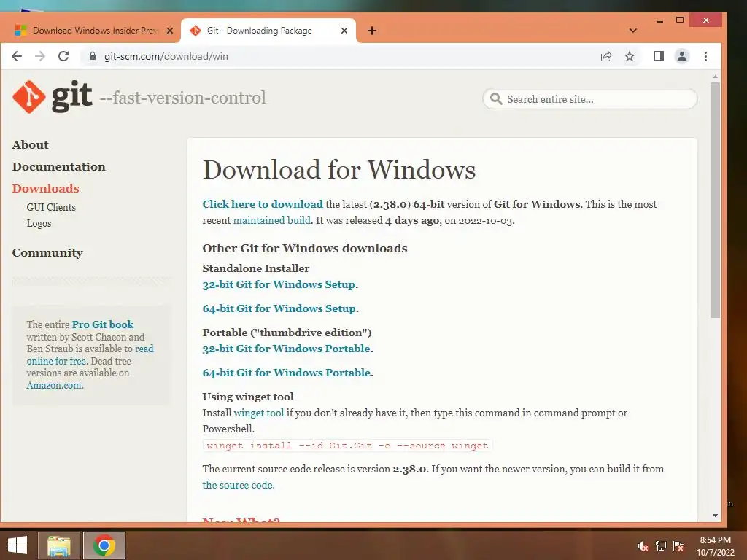Open 'the source code' link

(x=237, y=485)
